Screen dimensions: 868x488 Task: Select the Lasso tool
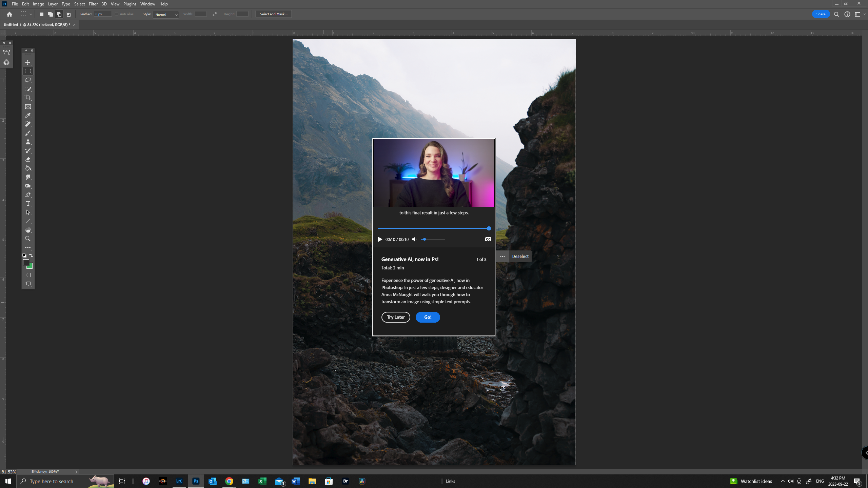(x=28, y=80)
